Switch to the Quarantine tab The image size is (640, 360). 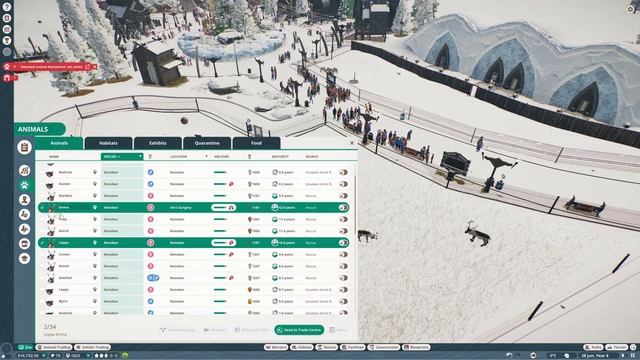pyautogui.click(x=207, y=143)
